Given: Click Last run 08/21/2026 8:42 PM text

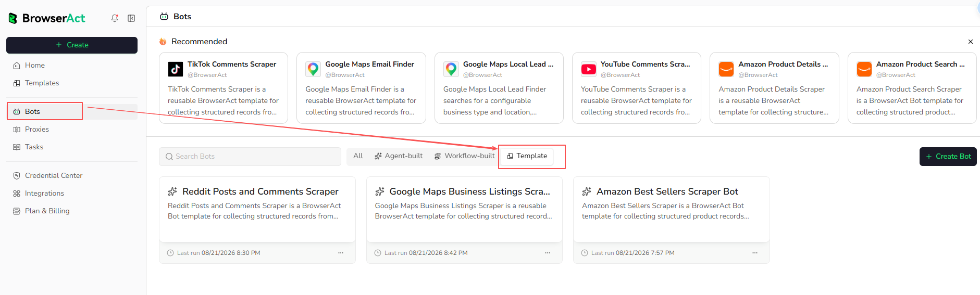Looking at the screenshot, I should [426, 253].
